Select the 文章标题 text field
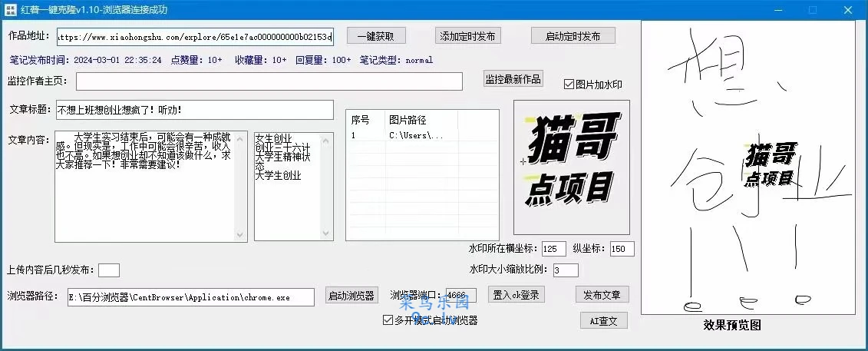Screen dimensions: 868x351 194,110
